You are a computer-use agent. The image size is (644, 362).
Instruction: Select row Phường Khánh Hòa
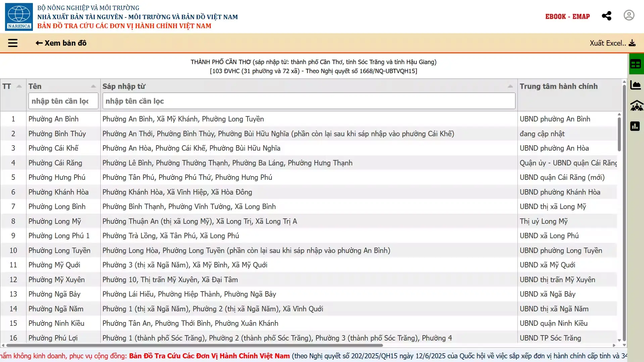tap(309, 192)
